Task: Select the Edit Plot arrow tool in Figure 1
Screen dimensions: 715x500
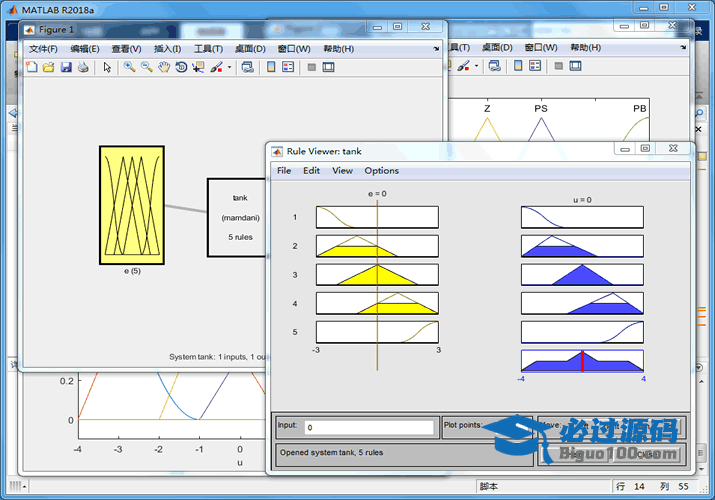Action: click(x=107, y=67)
